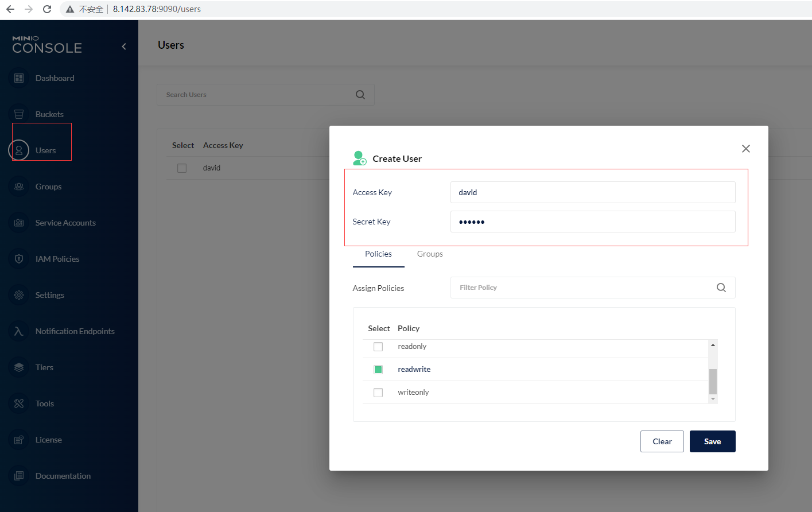Click the Groups icon in sidebar
Screen dimensions: 812x512
[x=19, y=187]
